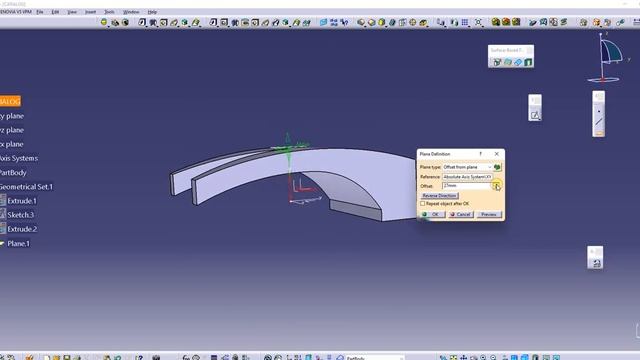
Task: Select the zx plane in the tree
Action: pyautogui.click(x=12, y=144)
